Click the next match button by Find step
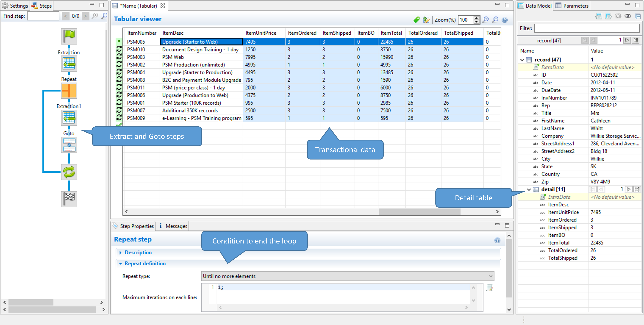644x325 pixels. (85, 16)
